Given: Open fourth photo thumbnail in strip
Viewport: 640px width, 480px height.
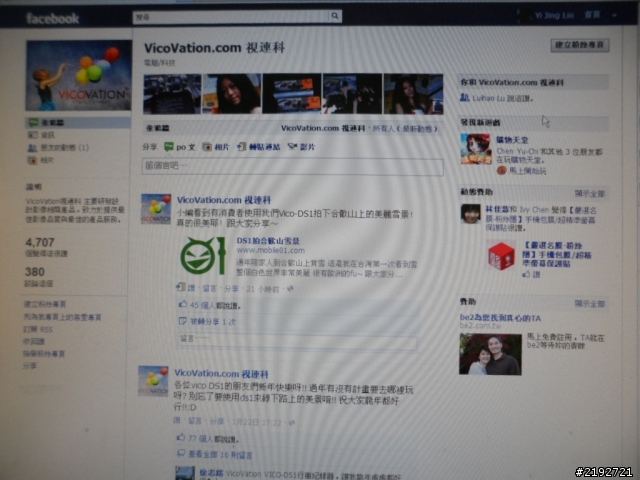Looking at the screenshot, I should pyautogui.click(x=352, y=94).
